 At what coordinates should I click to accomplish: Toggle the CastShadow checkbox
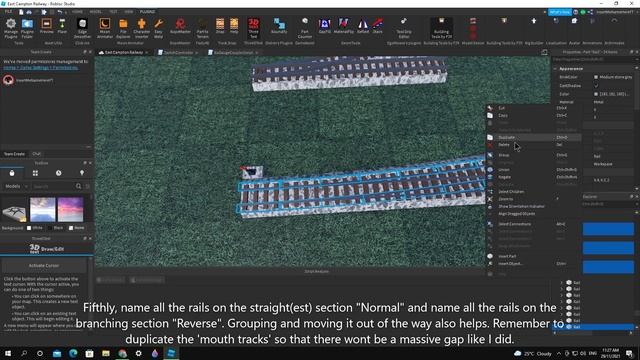tap(596, 86)
